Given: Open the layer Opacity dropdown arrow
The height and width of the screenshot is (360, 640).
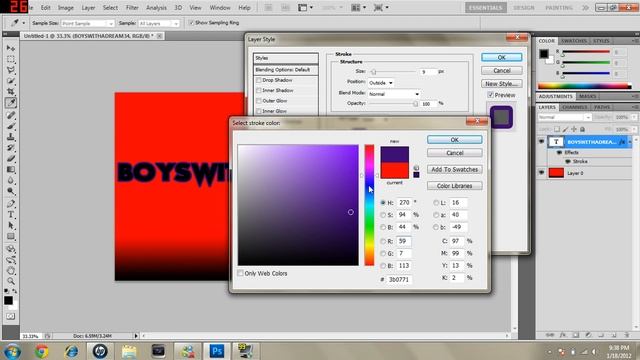Looking at the screenshot, I should (634, 117).
